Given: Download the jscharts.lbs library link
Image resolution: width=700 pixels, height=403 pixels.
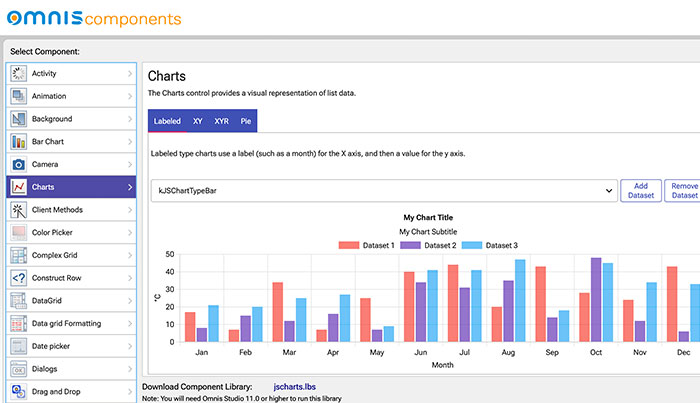Looking at the screenshot, I should click(x=296, y=386).
